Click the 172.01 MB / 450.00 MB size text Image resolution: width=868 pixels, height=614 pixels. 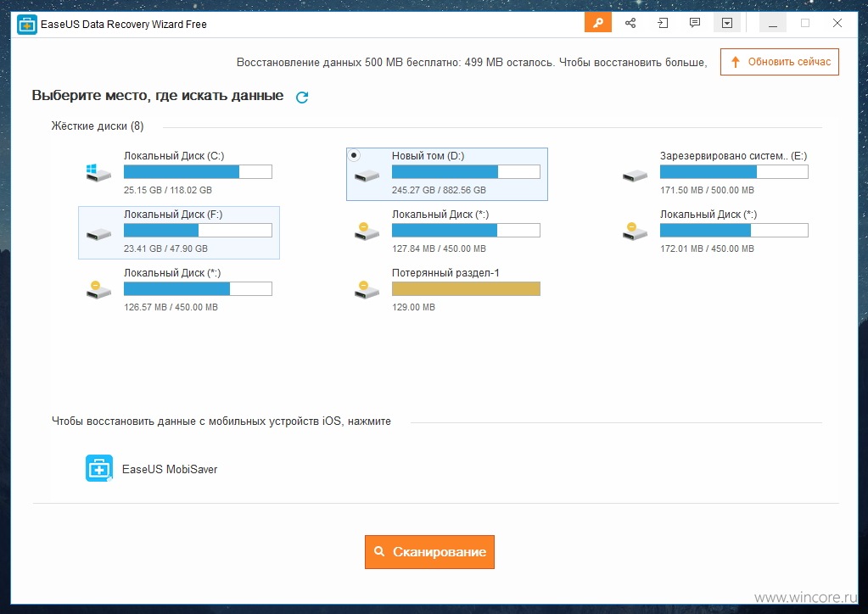point(707,249)
